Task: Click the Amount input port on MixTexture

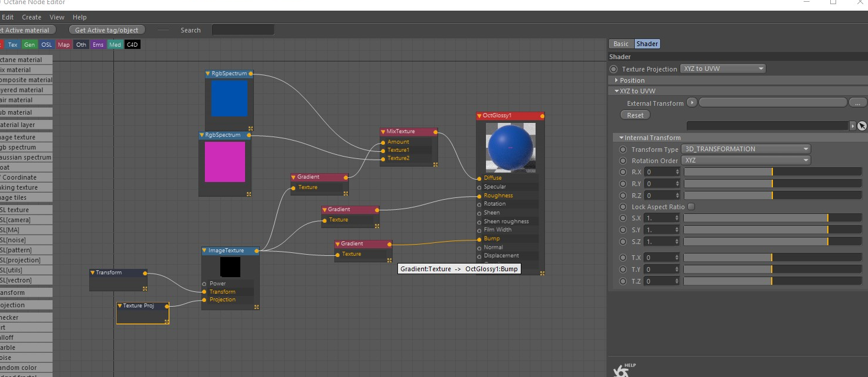Action: click(x=383, y=142)
